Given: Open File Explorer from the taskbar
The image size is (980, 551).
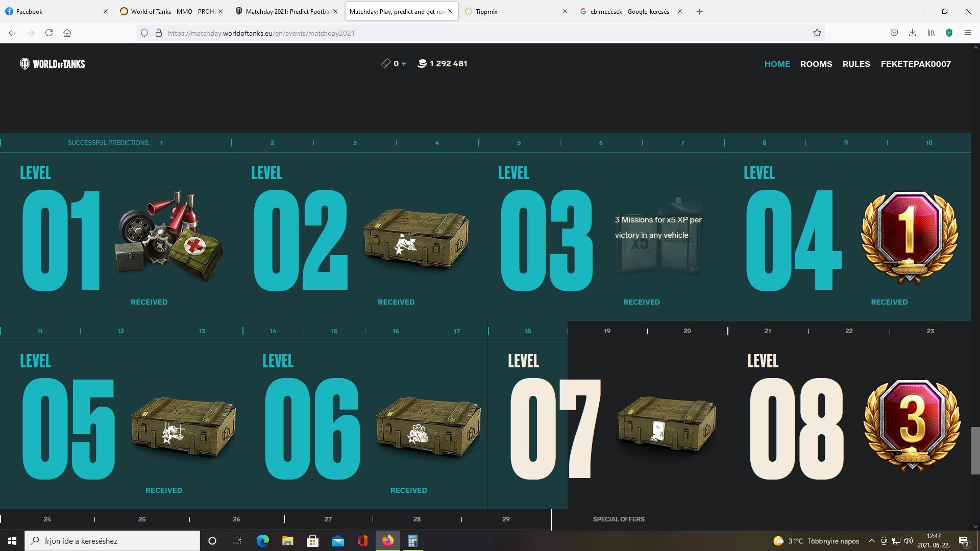Looking at the screenshot, I should (287, 541).
